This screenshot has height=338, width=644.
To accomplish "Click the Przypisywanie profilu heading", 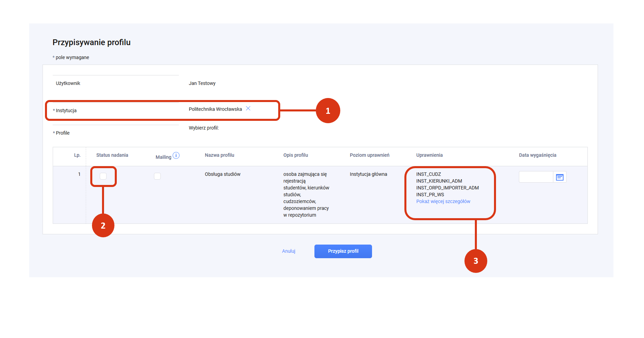I will [x=91, y=42].
